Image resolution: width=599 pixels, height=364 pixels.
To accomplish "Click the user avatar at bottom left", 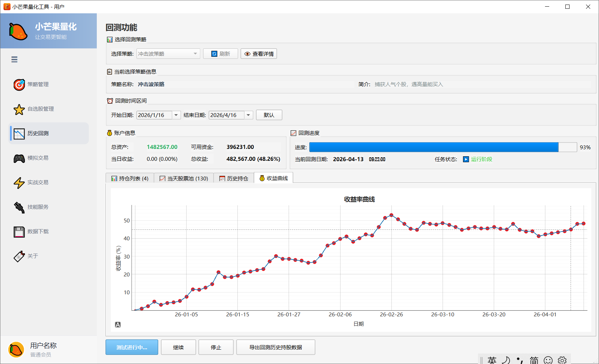I will coord(15,349).
